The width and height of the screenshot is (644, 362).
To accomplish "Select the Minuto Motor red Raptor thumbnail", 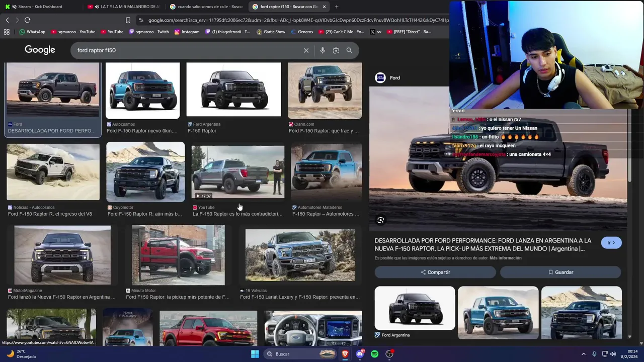I will (x=178, y=255).
